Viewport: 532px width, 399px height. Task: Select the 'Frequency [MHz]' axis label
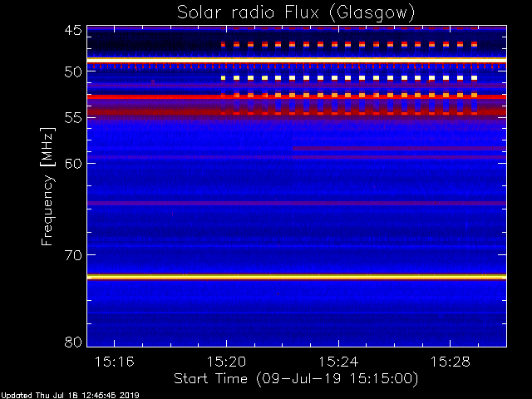(x=47, y=186)
